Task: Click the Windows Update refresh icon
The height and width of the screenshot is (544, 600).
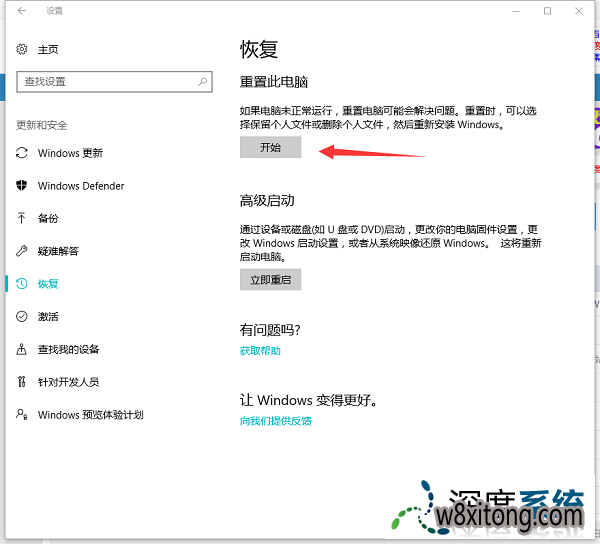Action: point(22,153)
